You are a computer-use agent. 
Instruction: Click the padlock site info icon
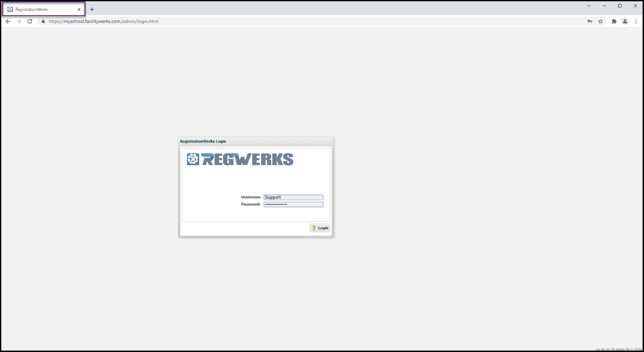(43, 21)
